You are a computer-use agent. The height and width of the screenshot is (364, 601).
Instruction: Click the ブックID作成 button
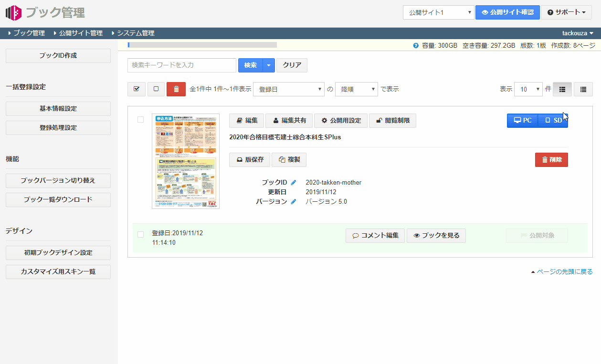point(58,56)
